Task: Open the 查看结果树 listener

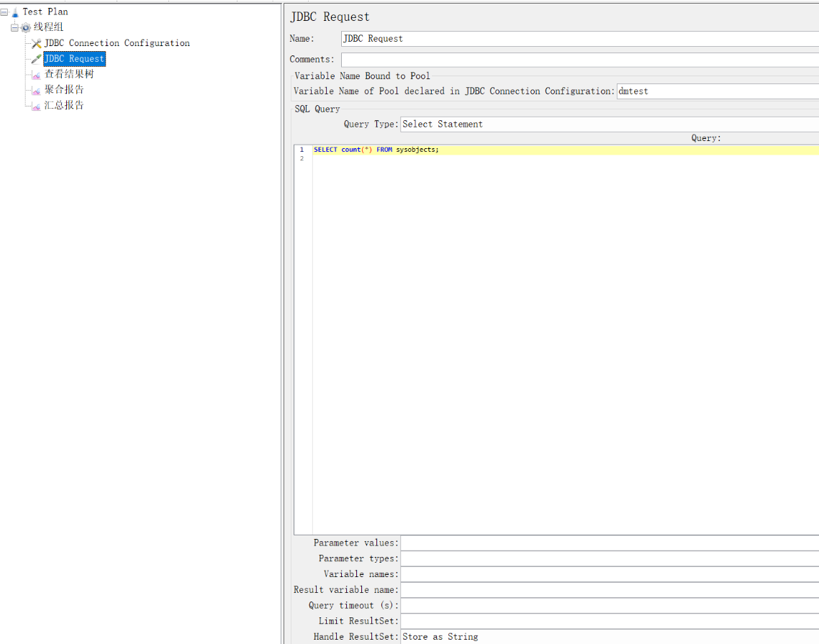Action: tap(69, 74)
